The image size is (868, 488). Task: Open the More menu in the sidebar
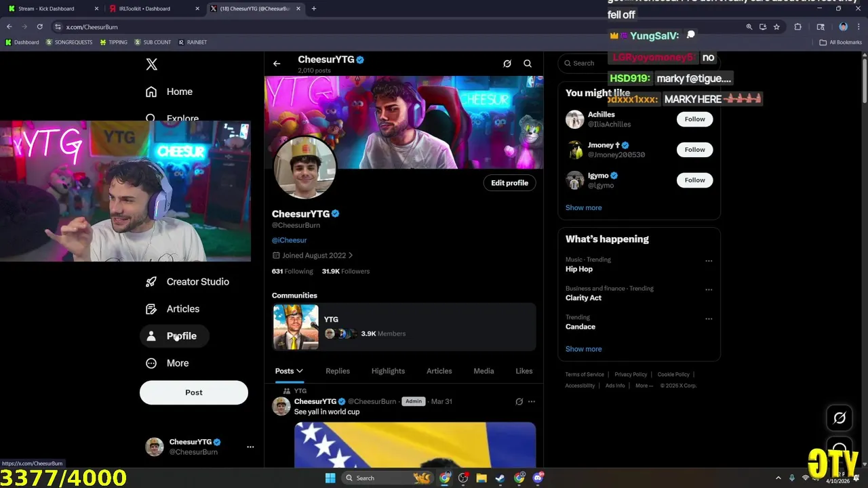(x=167, y=363)
